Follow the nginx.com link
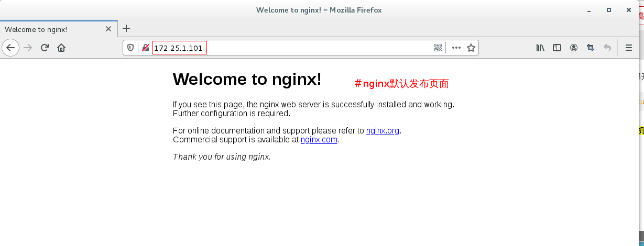The height and width of the screenshot is (246, 644). click(x=319, y=140)
